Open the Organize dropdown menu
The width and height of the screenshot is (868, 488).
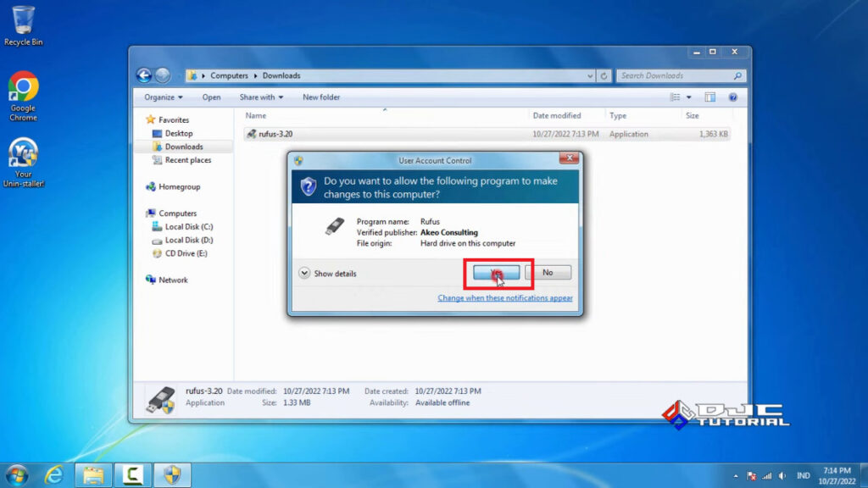(x=163, y=97)
